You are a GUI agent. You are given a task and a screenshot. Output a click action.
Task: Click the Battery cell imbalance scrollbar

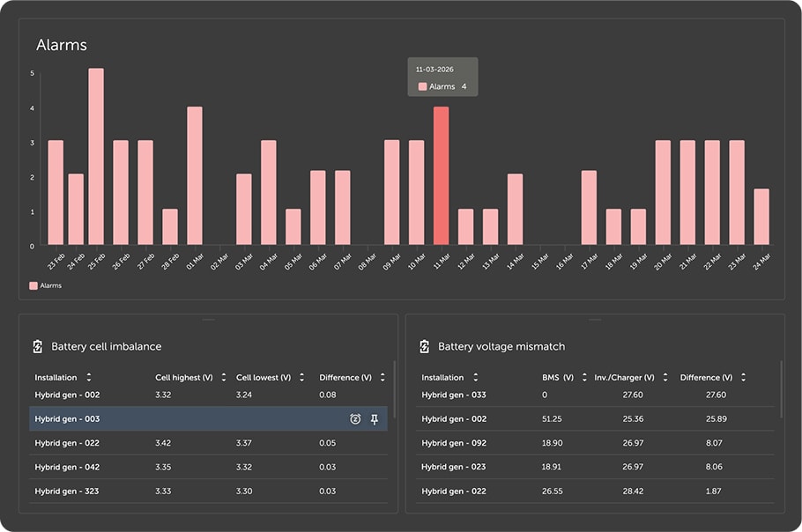pos(394,390)
